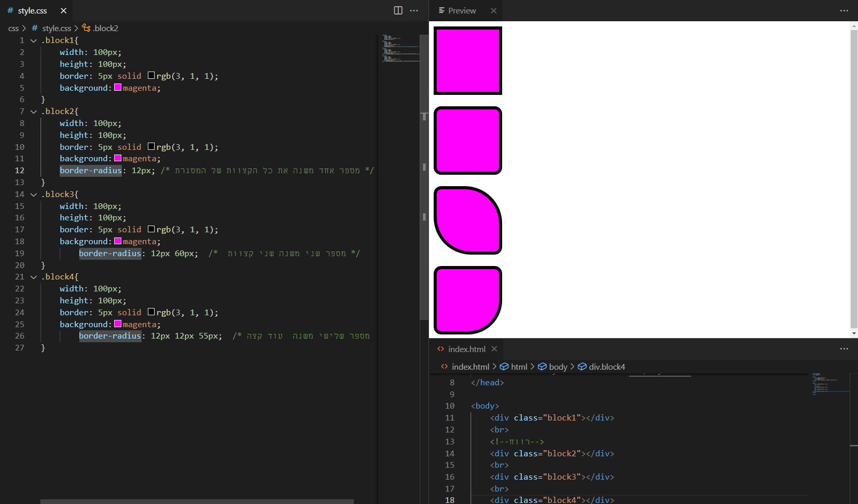Collapse the .block1 rule fold arrow
858x504 pixels.
(x=34, y=40)
